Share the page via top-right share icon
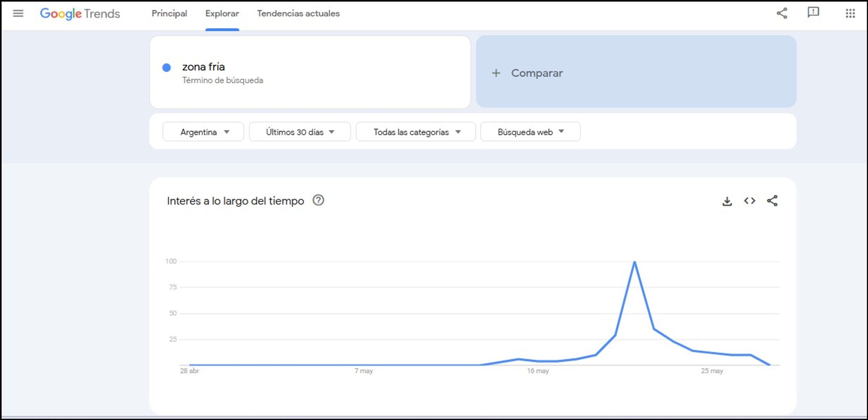Image resolution: width=868 pixels, height=420 pixels. coord(782,13)
